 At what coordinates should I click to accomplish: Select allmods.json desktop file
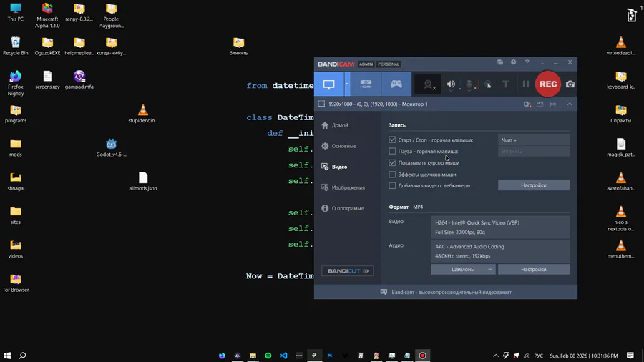point(143,182)
